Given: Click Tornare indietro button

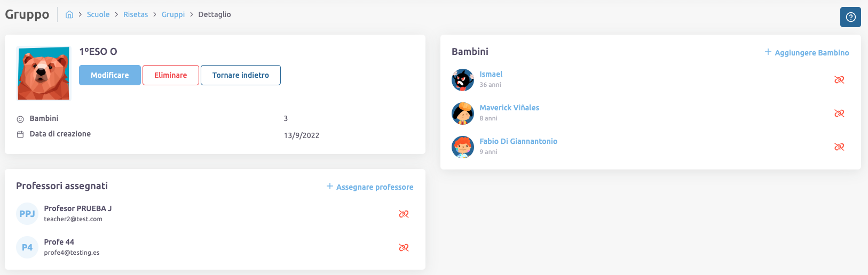Looking at the screenshot, I should click(x=240, y=75).
